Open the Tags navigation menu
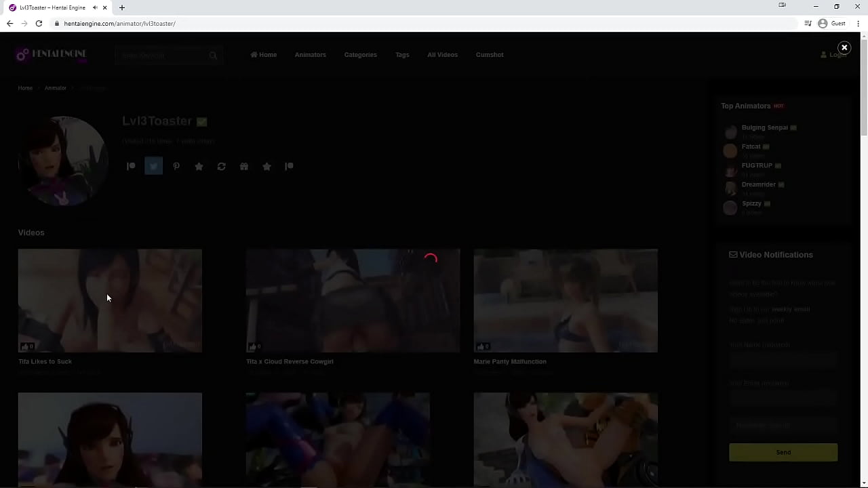 coord(402,54)
